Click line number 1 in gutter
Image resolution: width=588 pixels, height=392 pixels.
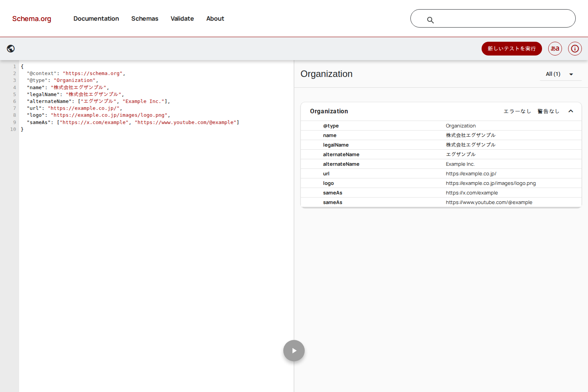point(15,67)
